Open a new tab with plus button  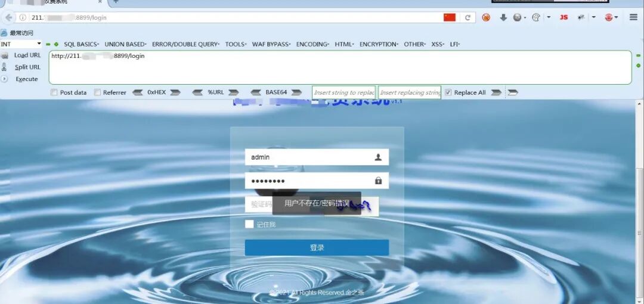click(116, 2)
